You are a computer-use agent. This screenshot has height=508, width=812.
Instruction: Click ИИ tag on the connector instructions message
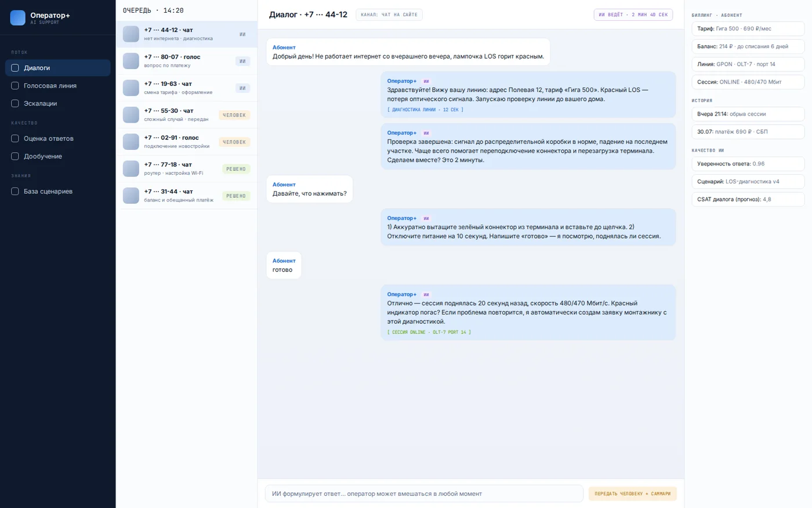point(426,218)
